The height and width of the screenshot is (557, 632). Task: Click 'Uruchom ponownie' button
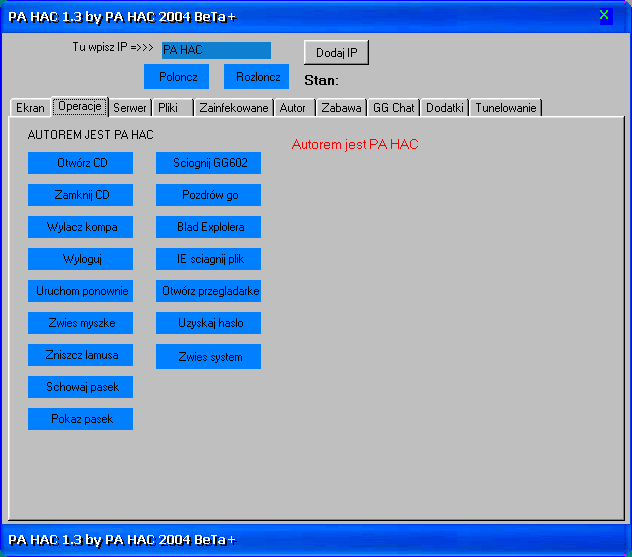[x=81, y=291]
